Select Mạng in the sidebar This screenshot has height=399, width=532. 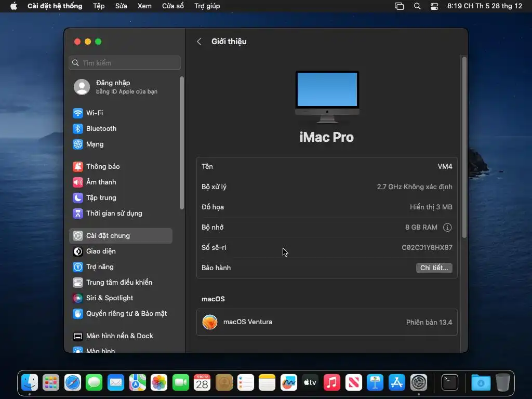pos(121,144)
